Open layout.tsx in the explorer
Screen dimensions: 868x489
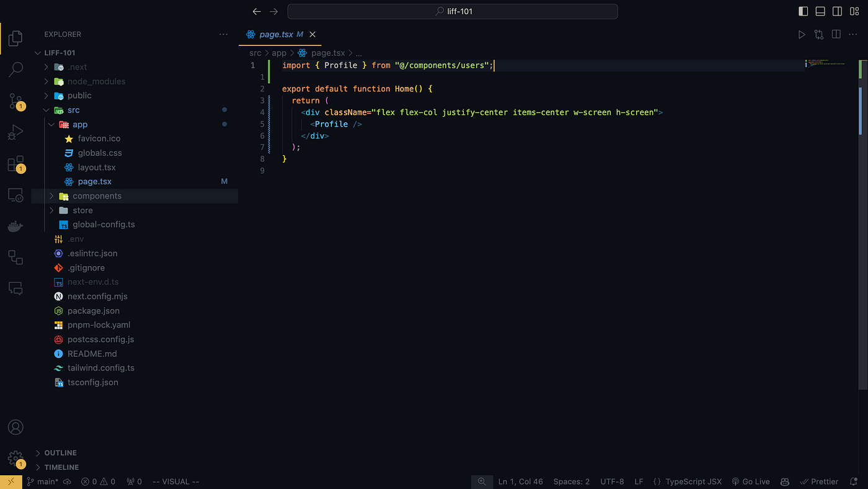pos(135,168)
